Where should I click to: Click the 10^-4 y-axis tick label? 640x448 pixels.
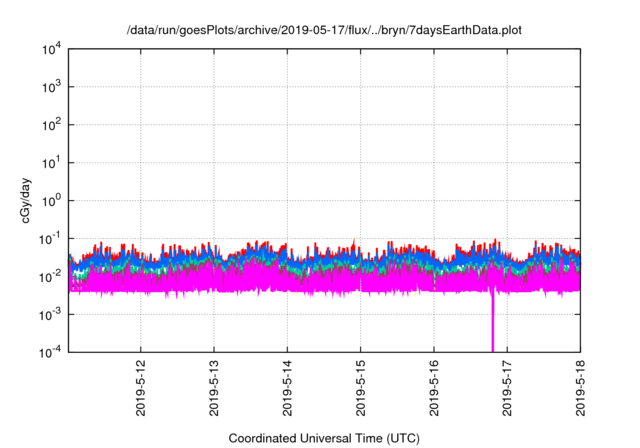[x=50, y=352]
